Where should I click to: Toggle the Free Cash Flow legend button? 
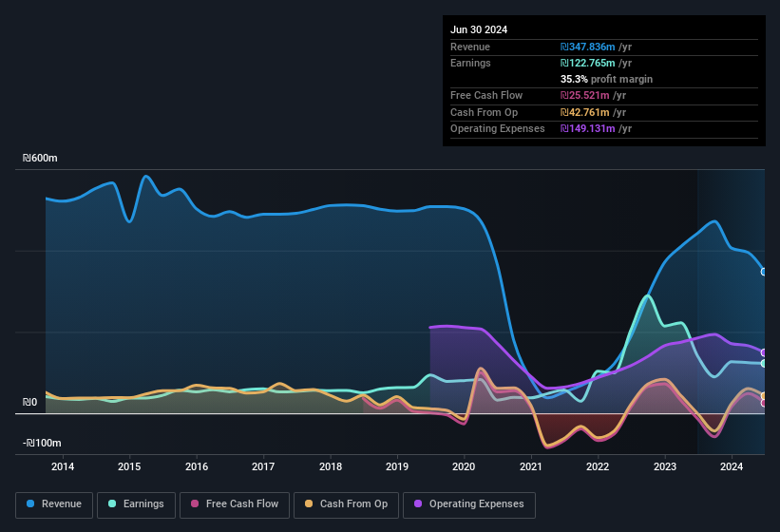(x=235, y=504)
